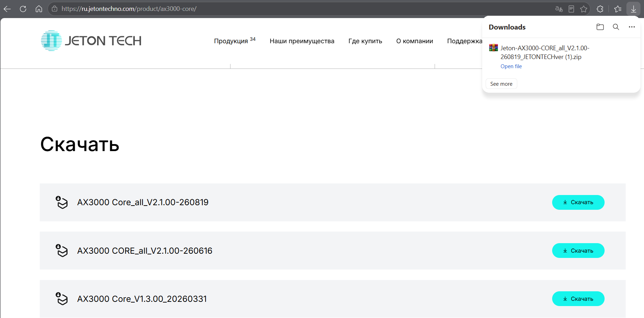The image size is (644, 318).
Task: Toggle the Downloads toolbar button
Action: 633,9
